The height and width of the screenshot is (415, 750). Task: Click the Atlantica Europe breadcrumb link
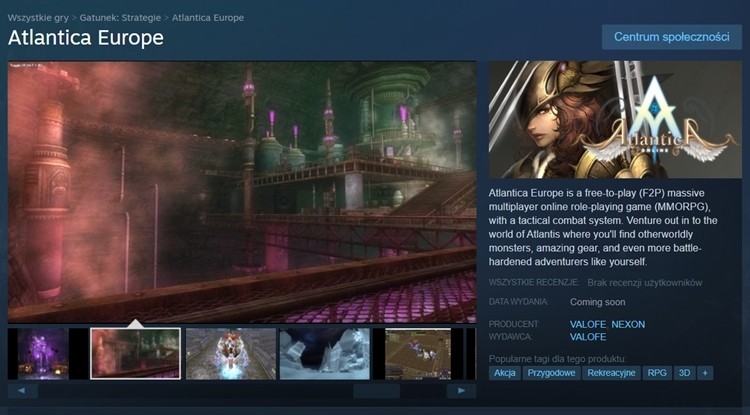coord(208,18)
